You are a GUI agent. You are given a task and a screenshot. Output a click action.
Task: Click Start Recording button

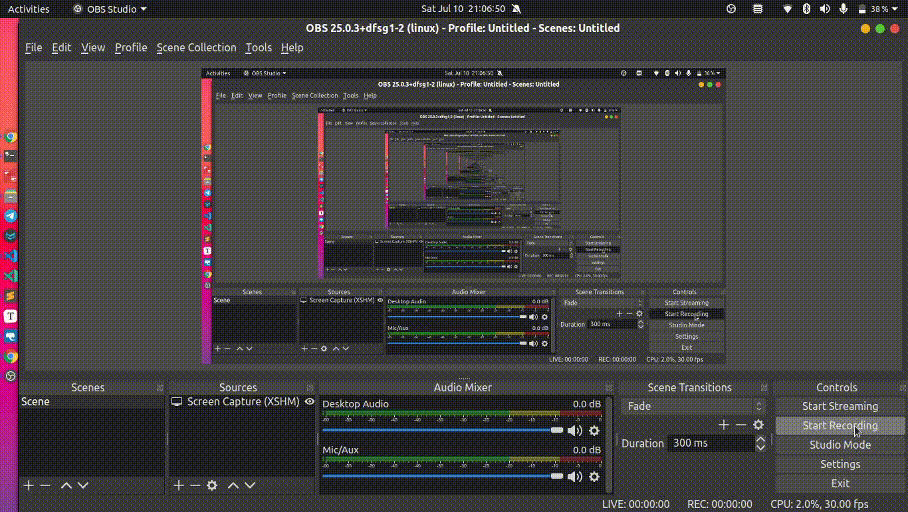pyautogui.click(x=840, y=425)
